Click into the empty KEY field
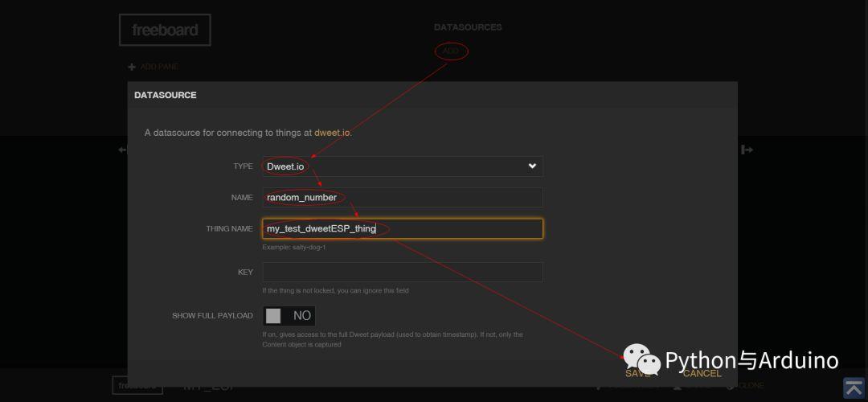Viewport: 868px width, 402px height. 403,272
